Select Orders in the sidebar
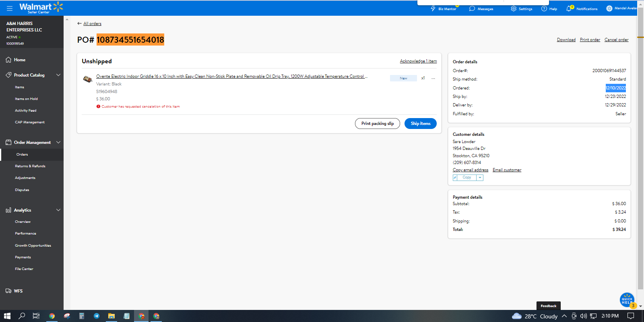 22,154
